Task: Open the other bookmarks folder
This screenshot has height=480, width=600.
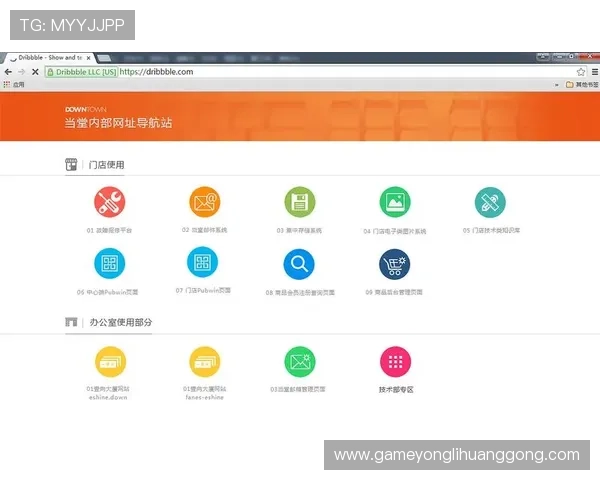Action: (582, 84)
